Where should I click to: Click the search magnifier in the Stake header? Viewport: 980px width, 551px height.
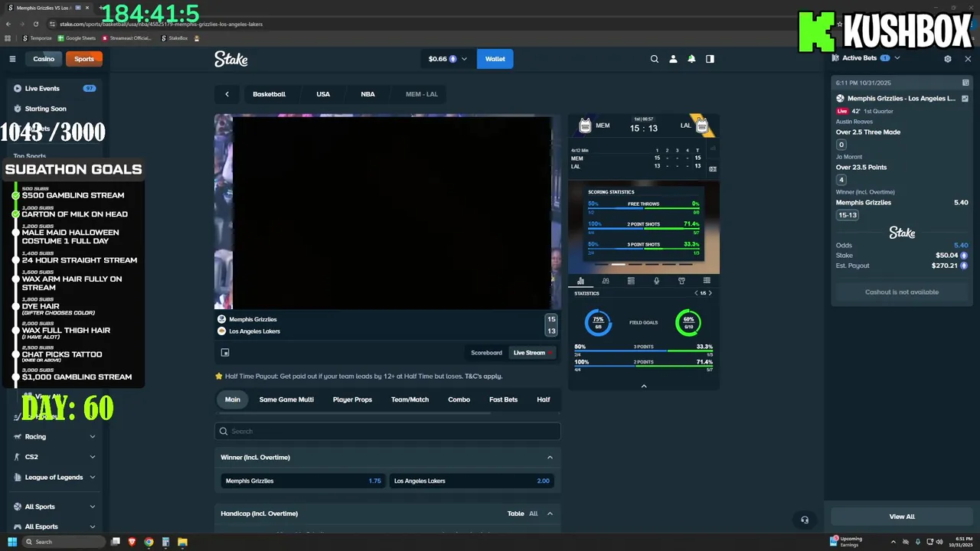point(654,59)
